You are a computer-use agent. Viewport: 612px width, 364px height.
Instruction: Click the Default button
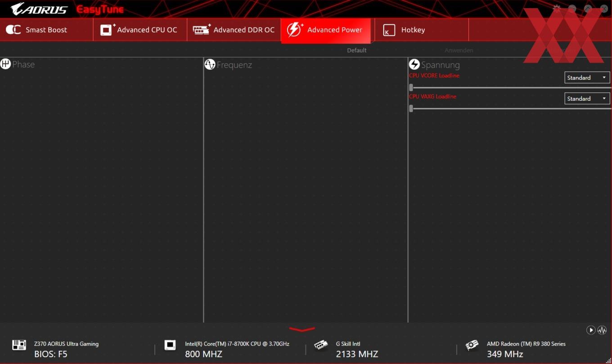(357, 50)
